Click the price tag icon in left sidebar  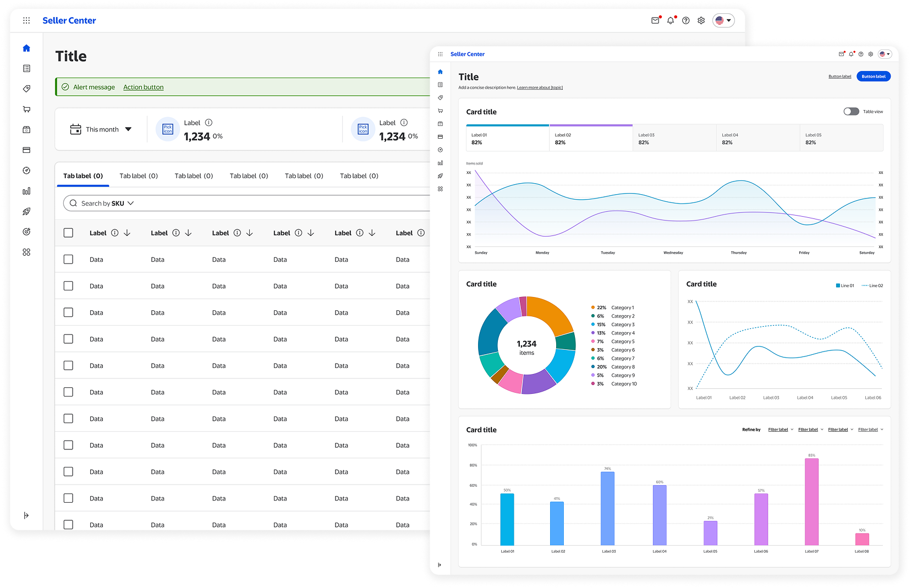coord(26,89)
